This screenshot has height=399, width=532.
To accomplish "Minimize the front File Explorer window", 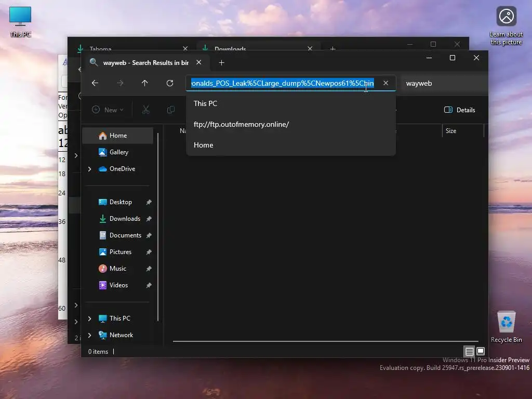I will [x=429, y=58].
